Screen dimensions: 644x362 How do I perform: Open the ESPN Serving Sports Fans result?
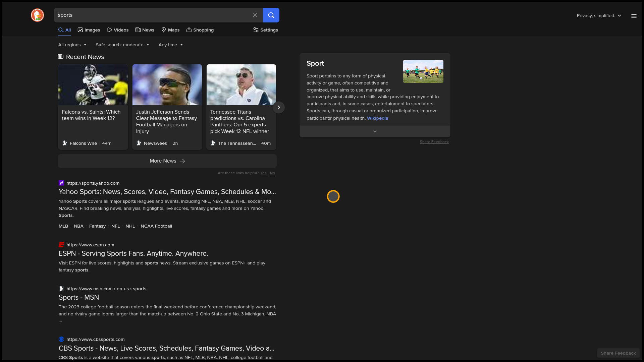[133, 253]
